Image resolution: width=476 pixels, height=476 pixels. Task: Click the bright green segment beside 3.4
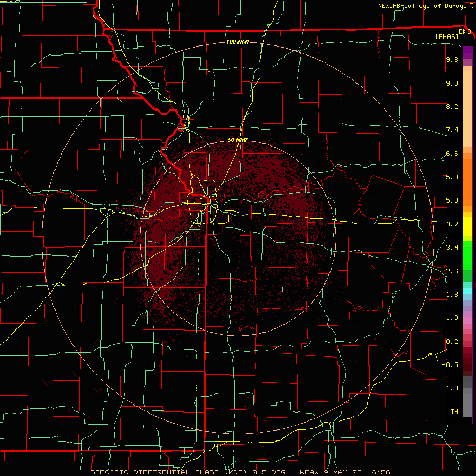[x=467, y=255]
